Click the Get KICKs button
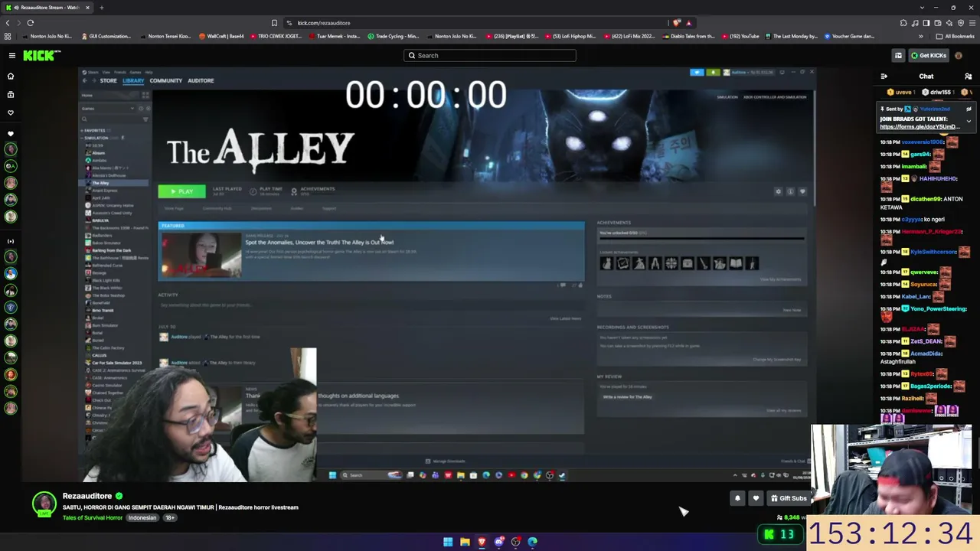Screen dimensions: 980x551 [x=928, y=55]
